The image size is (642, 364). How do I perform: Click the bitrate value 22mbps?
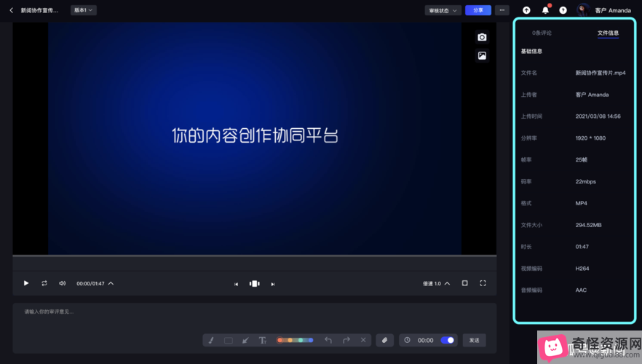[585, 181]
